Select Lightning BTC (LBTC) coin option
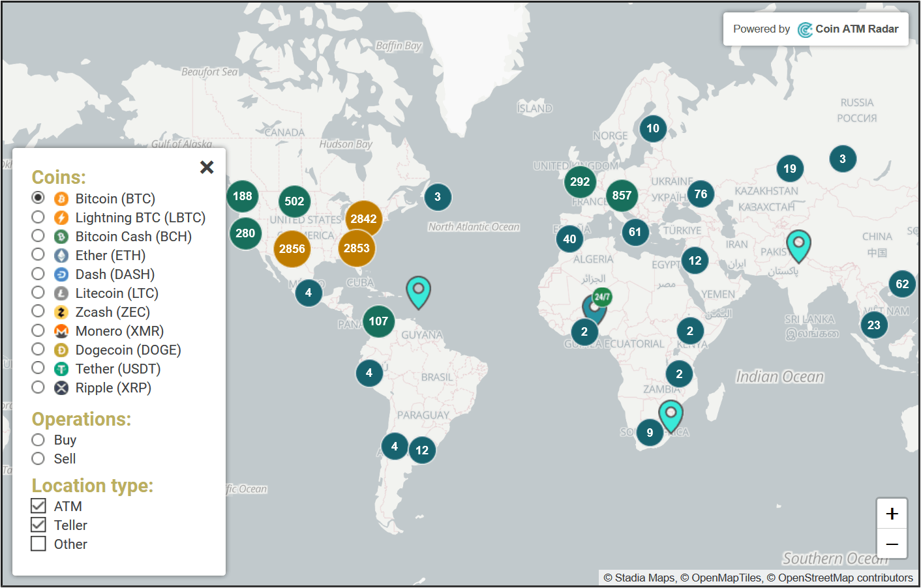Screen dimensions: 921x588 38,216
